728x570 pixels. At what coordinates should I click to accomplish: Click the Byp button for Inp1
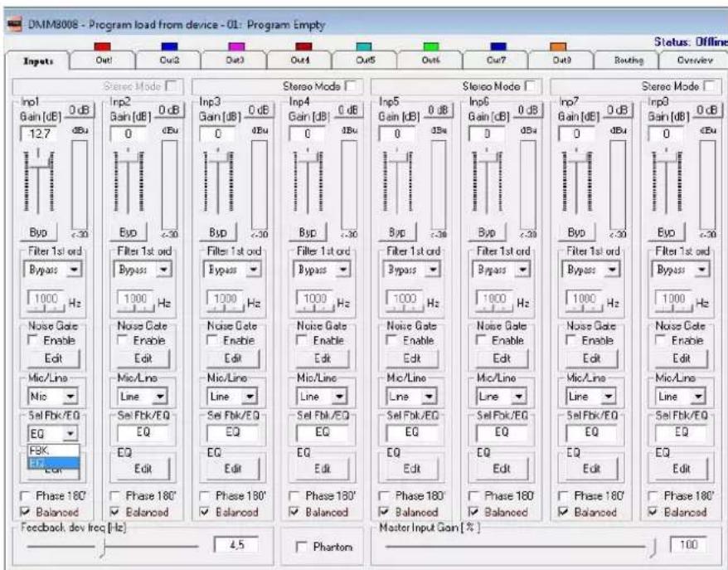pos(38,231)
